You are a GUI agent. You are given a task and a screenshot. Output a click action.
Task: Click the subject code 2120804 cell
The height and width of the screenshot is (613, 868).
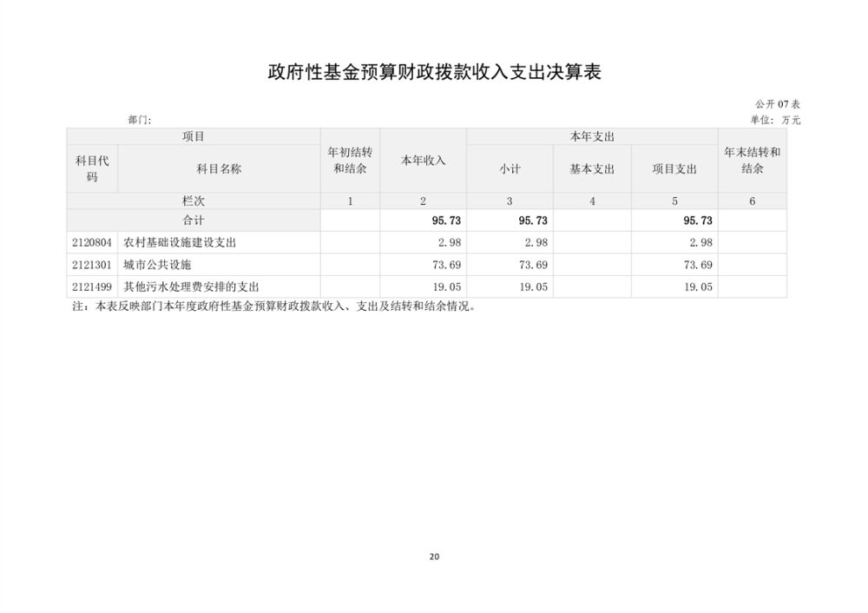(92, 242)
